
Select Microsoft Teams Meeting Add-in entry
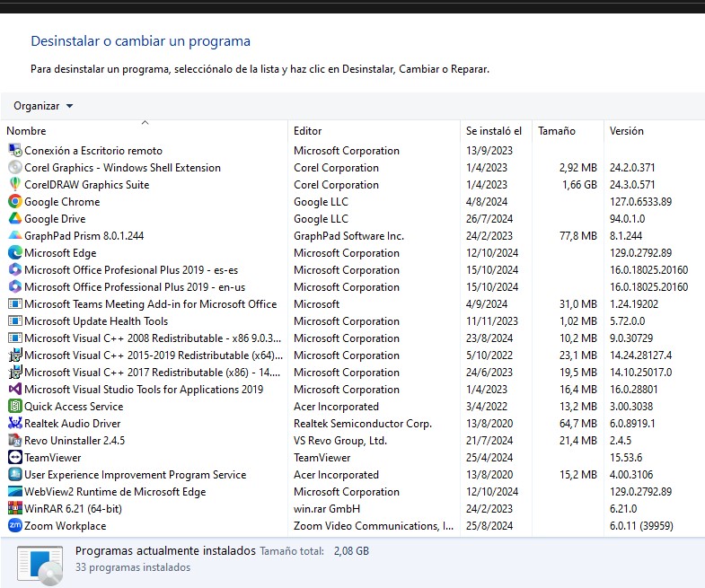[151, 304]
